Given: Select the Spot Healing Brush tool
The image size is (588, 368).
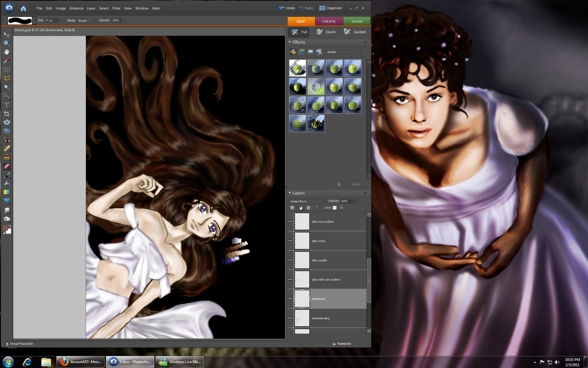Looking at the screenshot, I should click(7, 149).
